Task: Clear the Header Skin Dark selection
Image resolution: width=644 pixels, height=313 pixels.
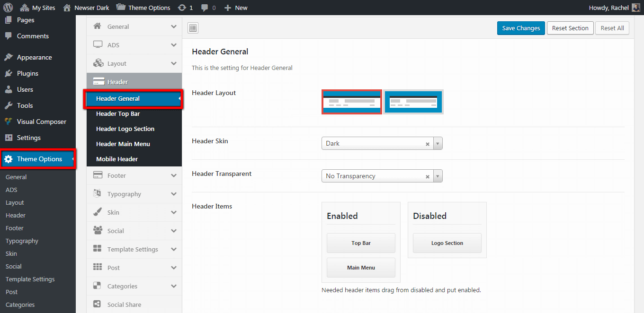Action: [427, 144]
